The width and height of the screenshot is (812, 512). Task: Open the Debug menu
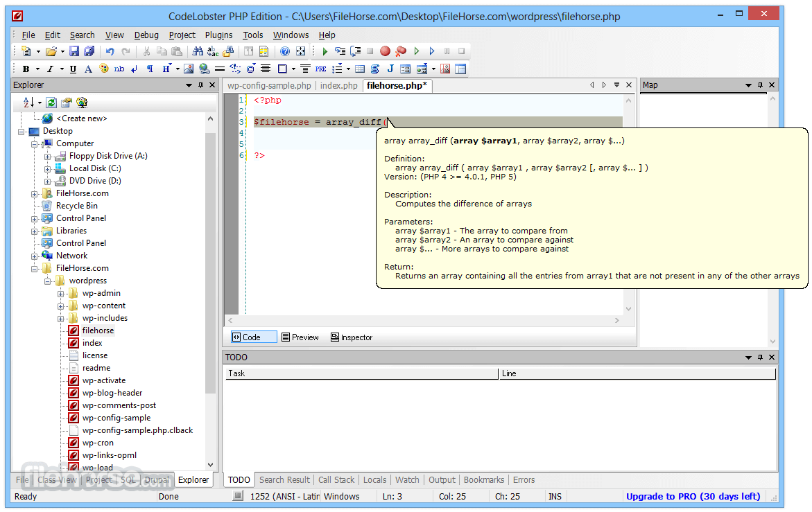click(x=146, y=35)
